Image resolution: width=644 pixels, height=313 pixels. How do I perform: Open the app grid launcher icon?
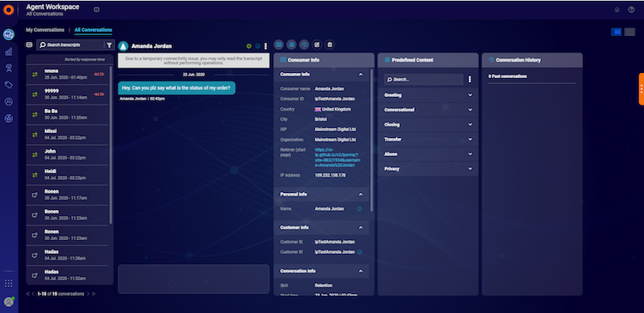click(9, 284)
